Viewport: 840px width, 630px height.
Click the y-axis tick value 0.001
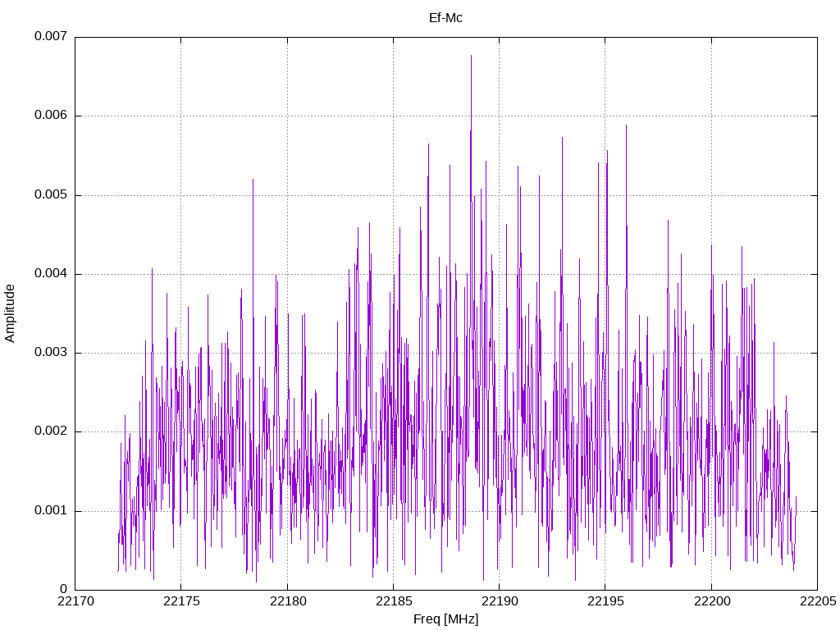click(51, 510)
